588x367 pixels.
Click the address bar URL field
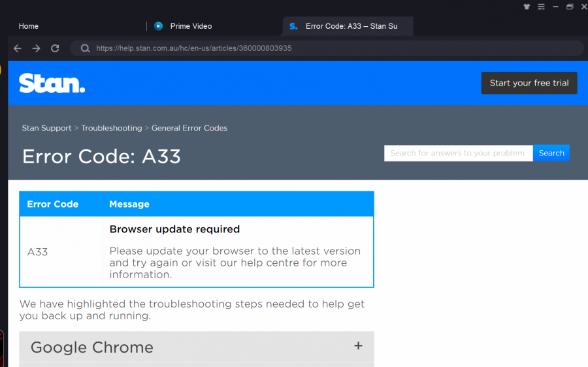point(326,48)
